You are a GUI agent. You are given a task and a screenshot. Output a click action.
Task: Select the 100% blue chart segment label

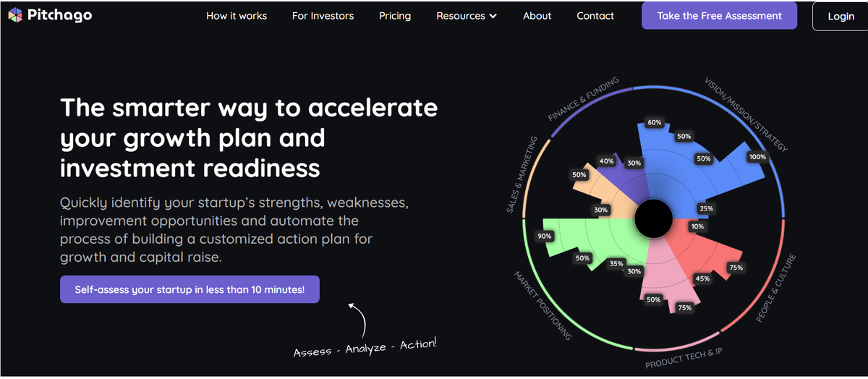[757, 157]
